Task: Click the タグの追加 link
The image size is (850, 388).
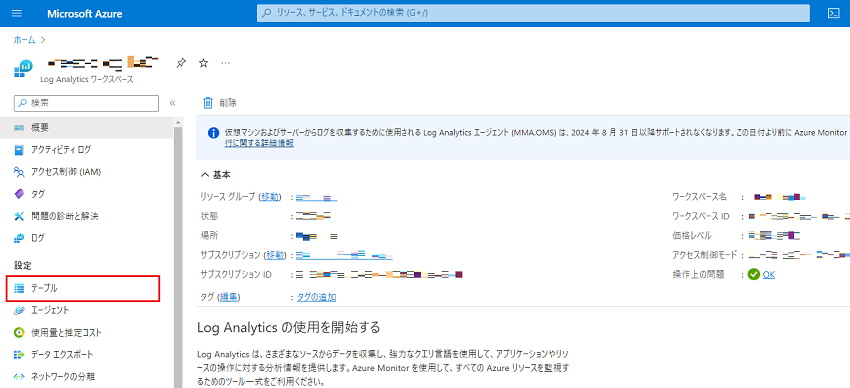Action: pos(317,297)
